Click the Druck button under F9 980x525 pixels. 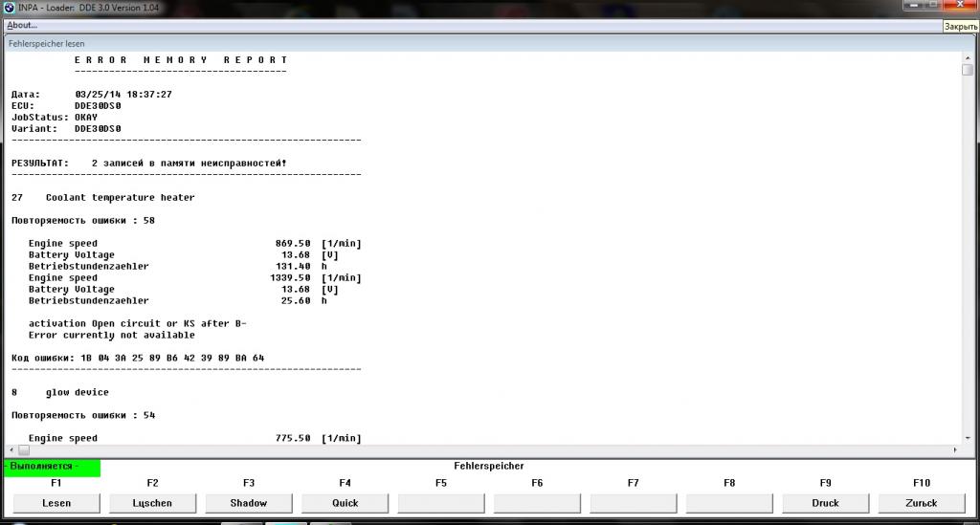pyautogui.click(x=826, y=503)
